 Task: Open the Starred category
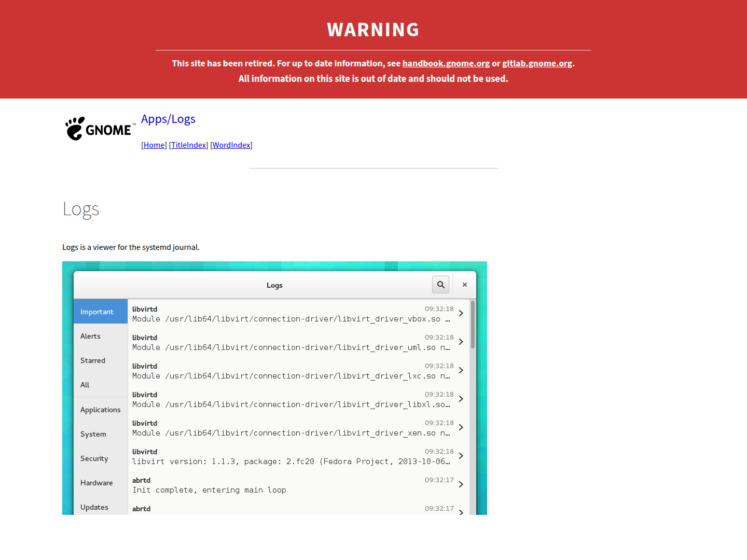[101, 360]
